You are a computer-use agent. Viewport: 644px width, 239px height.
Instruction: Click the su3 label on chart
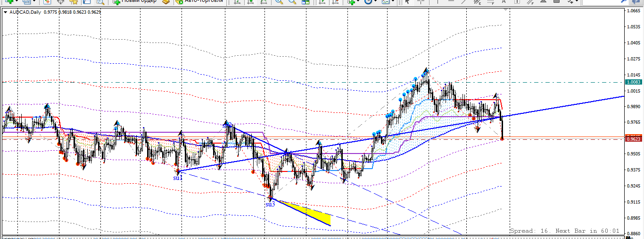270,204
